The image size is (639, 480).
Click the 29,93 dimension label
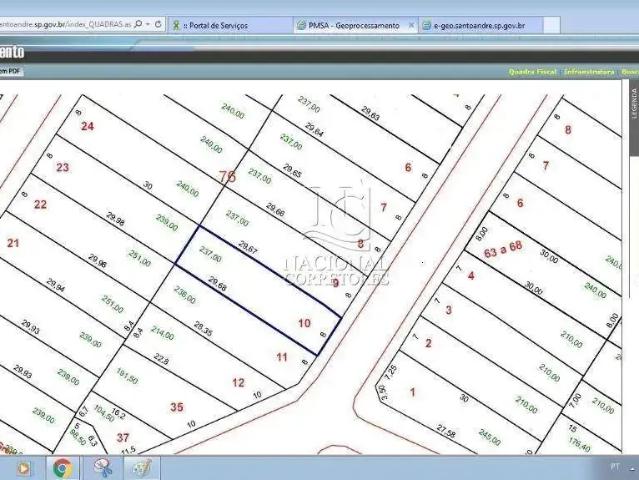(x=30, y=327)
